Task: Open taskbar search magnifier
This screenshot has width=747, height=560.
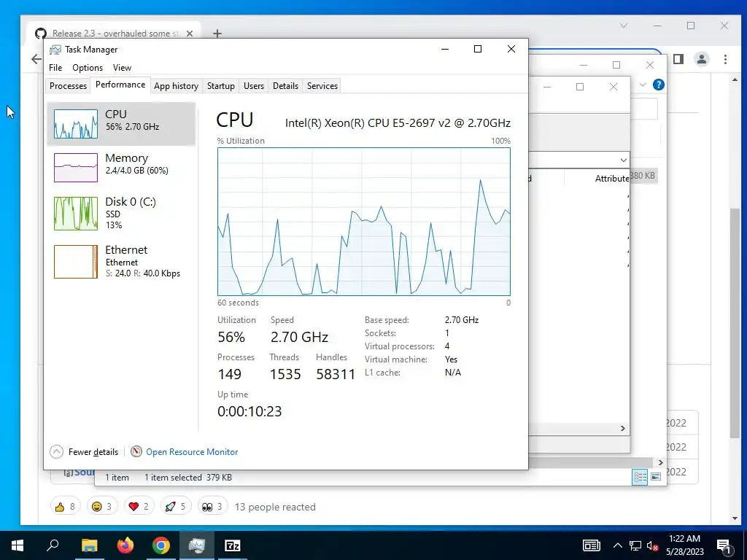Action: coord(53,545)
